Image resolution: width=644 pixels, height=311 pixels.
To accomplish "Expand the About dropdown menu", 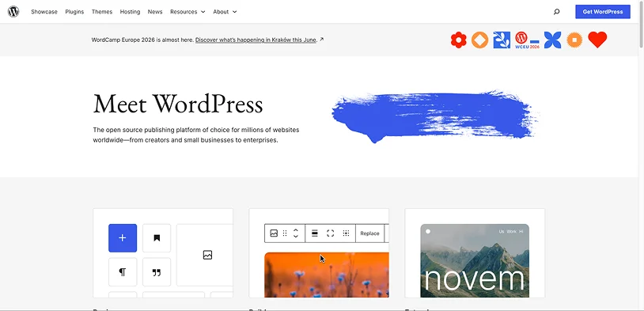I will (225, 12).
